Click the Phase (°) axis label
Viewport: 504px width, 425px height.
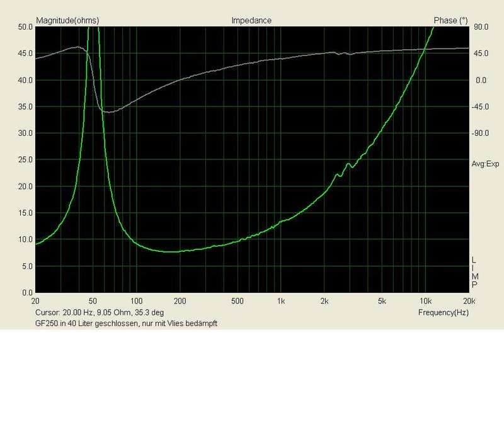point(450,21)
